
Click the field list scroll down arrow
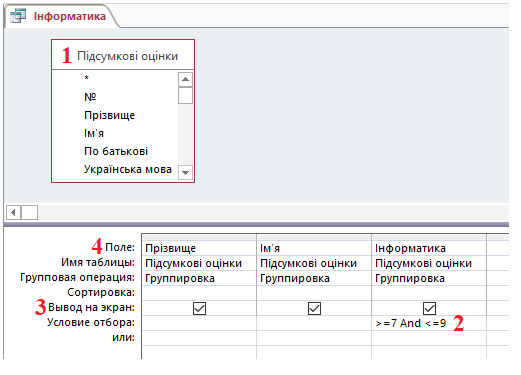click(185, 173)
